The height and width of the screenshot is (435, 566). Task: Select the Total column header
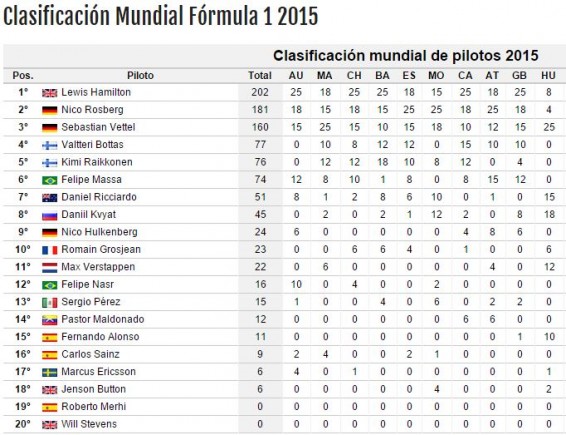(x=260, y=75)
